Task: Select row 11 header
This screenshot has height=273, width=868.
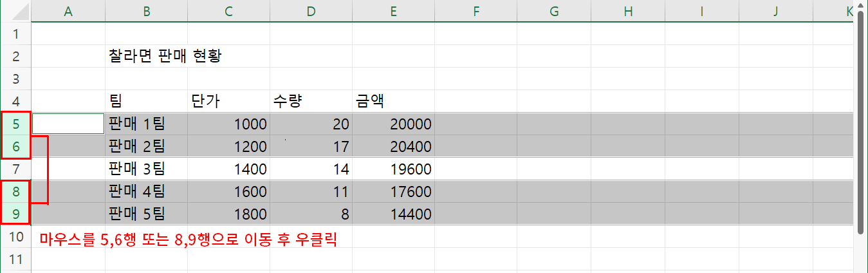Action: coord(15,259)
